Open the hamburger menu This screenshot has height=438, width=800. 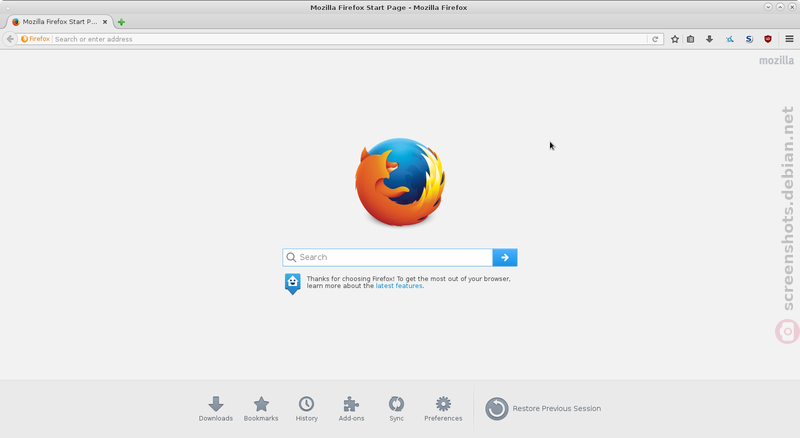pyautogui.click(x=789, y=39)
